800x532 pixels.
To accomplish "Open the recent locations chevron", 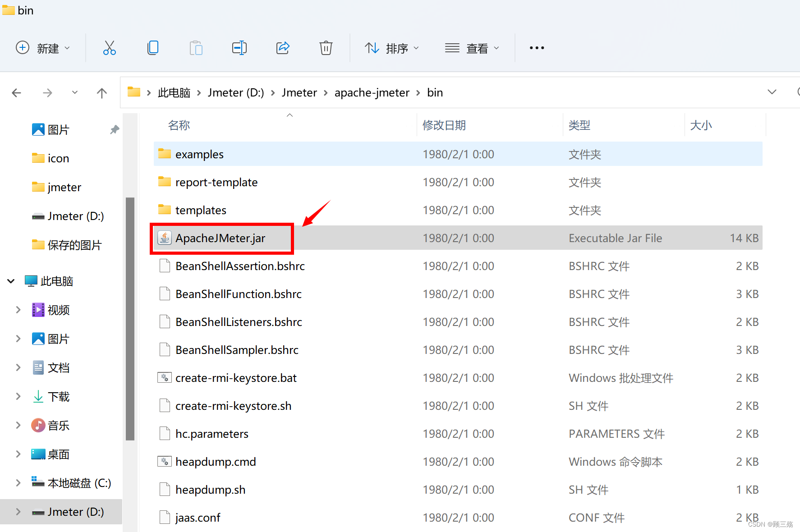I will [x=75, y=92].
